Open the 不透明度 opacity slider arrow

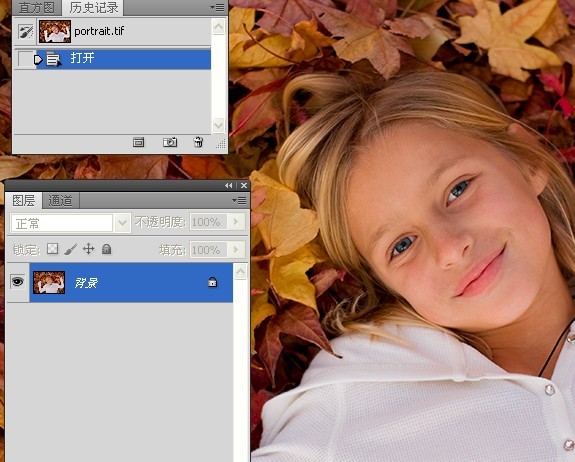pos(236,222)
